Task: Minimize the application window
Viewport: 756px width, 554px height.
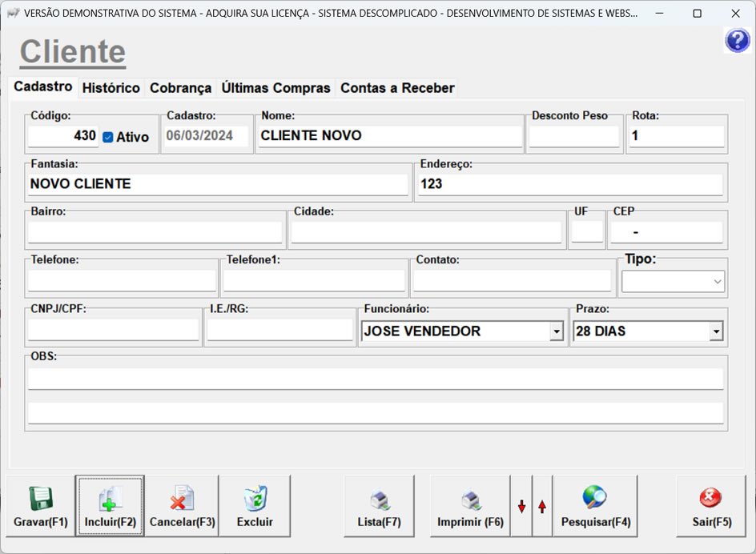Action: click(x=659, y=14)
